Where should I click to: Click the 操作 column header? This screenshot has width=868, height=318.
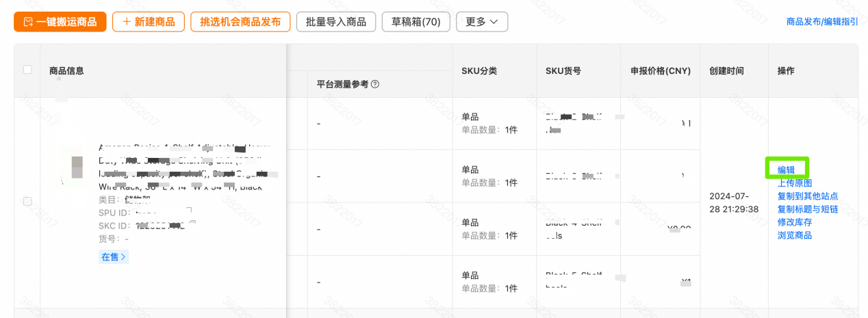click(x=786, y=70)
